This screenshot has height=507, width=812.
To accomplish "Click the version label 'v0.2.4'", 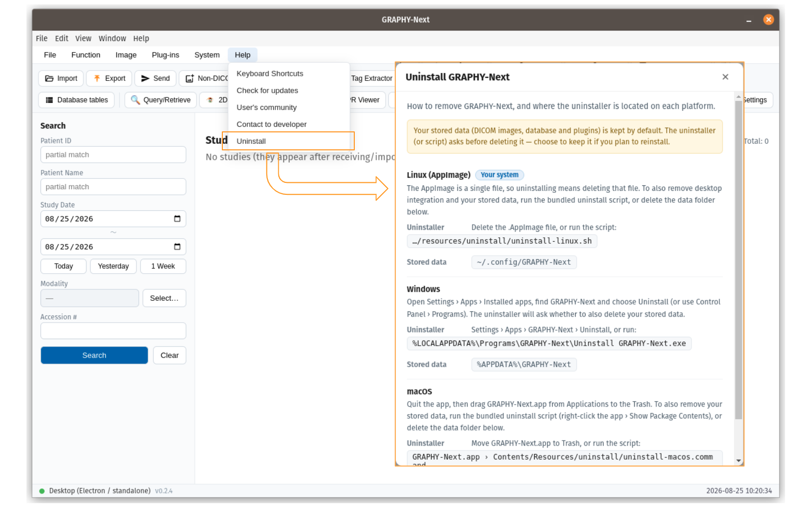I will (164, 491).
